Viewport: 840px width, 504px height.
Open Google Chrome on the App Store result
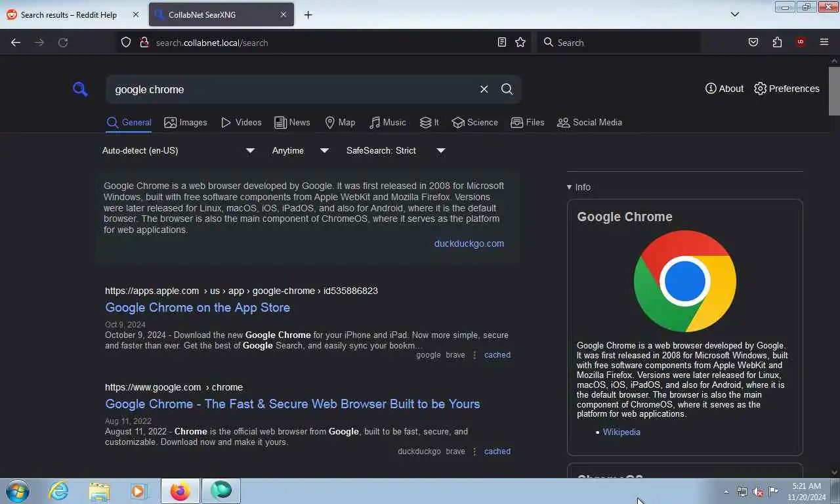[198, 307]
